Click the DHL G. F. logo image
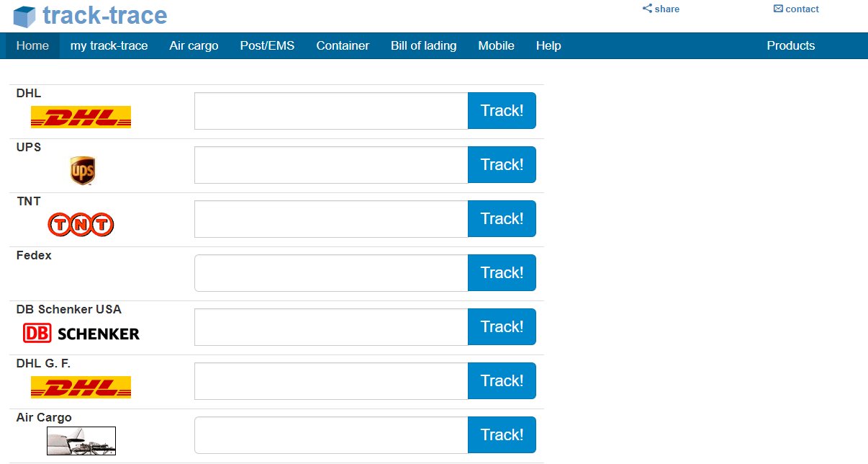Screen dimensions: 868x464 81,387
